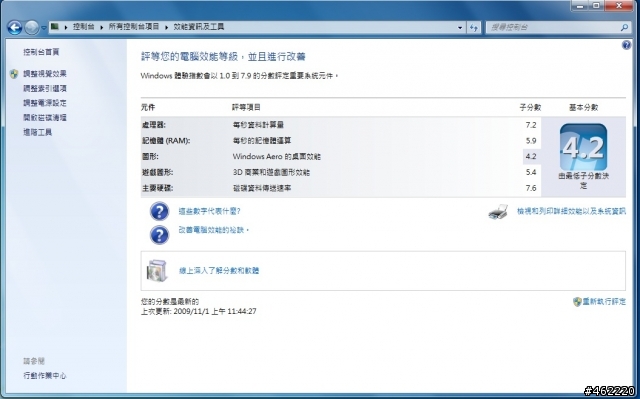This screenshot has width=640, height=399.
Task: Select the 遊戲圖形 row label
Action: pos(157,172)
